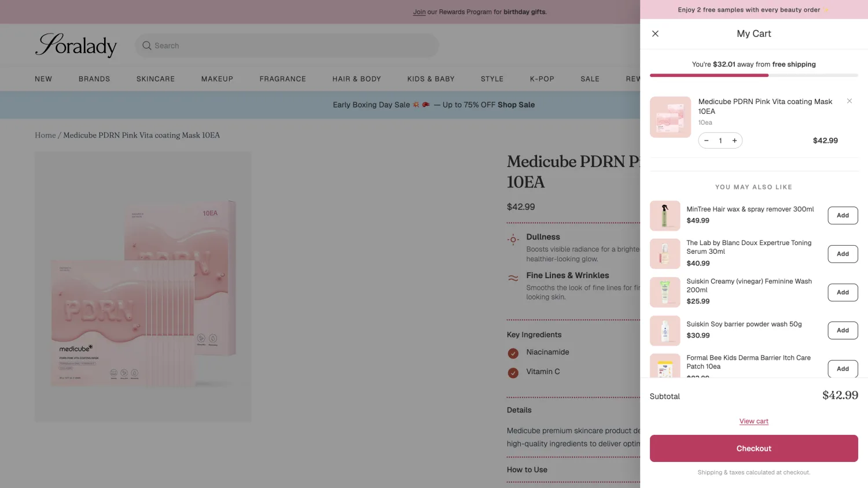The image size is (868, 488).
Task: Click the free shipping progress bar
Action: 754,75
